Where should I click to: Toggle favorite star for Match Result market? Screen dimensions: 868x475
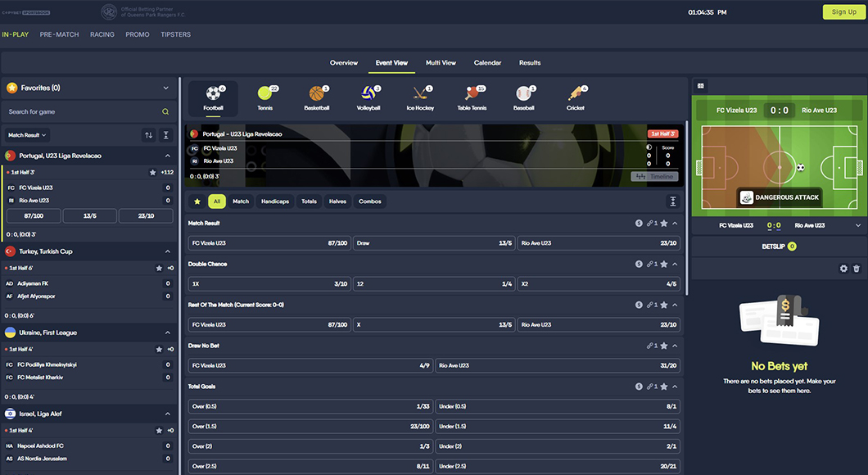click(x=664, y=223)
